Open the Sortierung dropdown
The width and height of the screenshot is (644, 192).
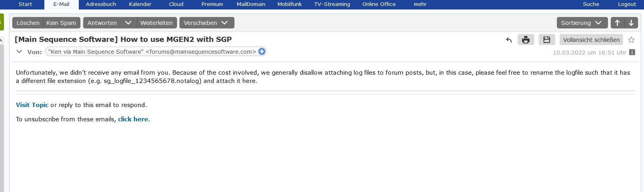581,23
